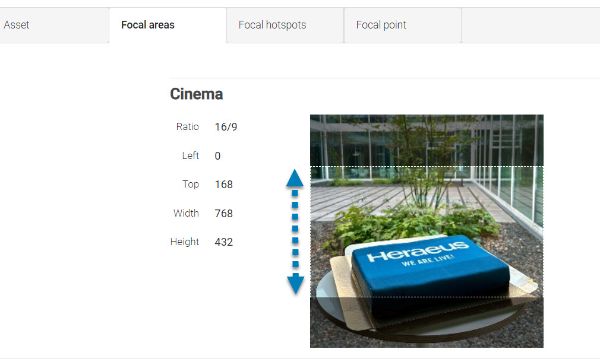Click the bottom dashed crop border
Screen dimensions: 600x362
tap(427, 297)
